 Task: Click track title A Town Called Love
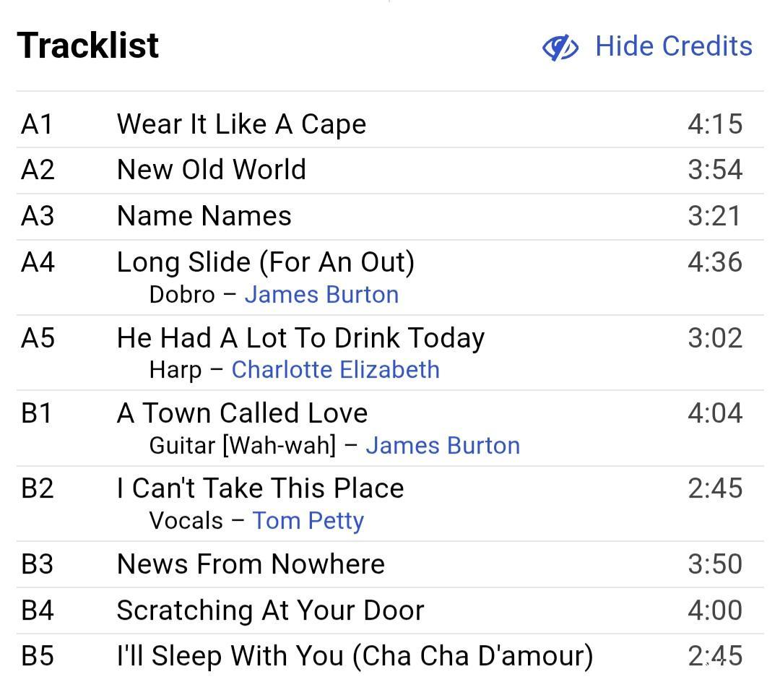tap(242, 413)
